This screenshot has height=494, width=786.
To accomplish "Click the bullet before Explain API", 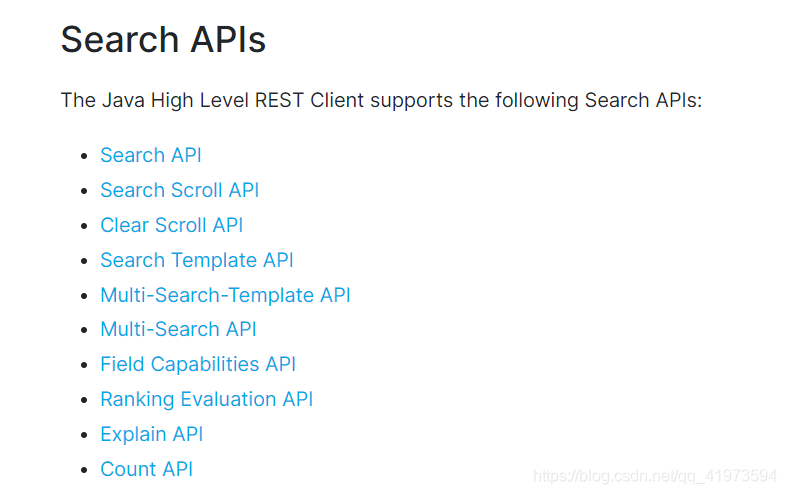I will [84, 435].
